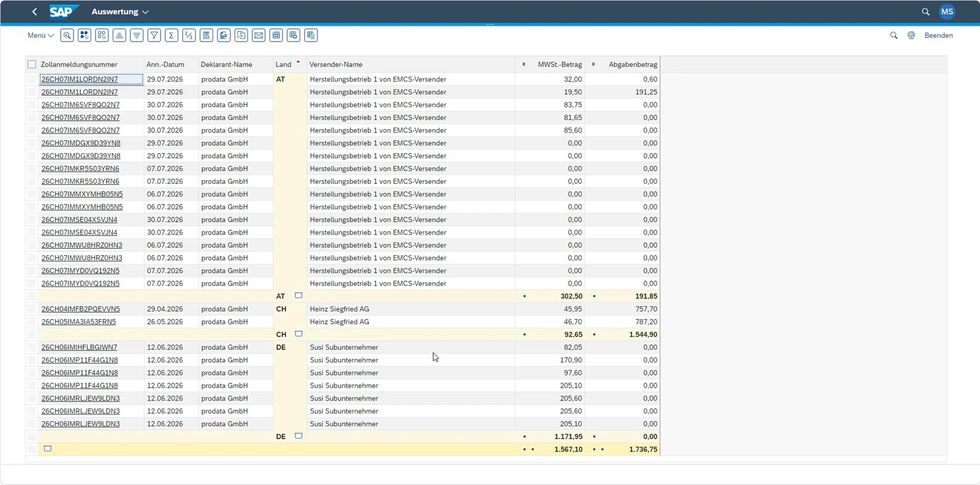Select row selector of 26CH06IMIHFLBGIWN7
980x485 pixels.
point(32,347)
